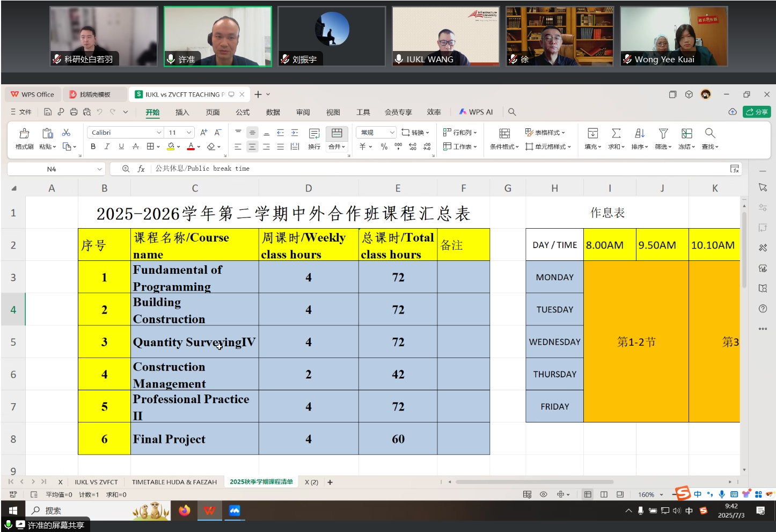Click the Filter (筛选) funnel icon
The width and height of the screenshot is (776, 532).
click(x=663, y=134)
